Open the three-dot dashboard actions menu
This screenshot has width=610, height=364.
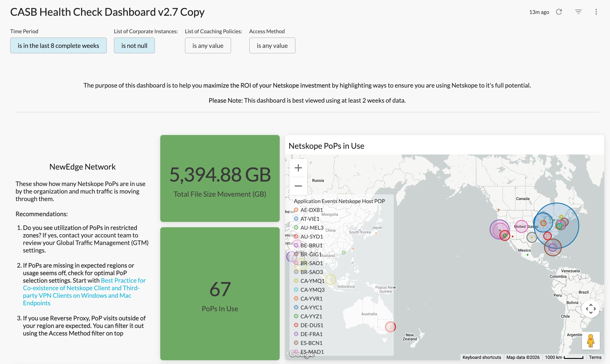(x=596, y=12)
